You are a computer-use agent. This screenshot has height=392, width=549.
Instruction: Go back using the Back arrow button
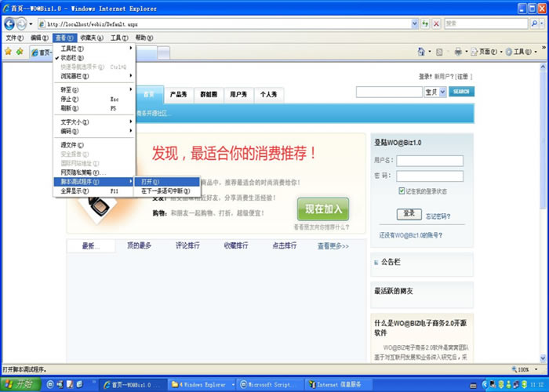[x=9, y=24]
